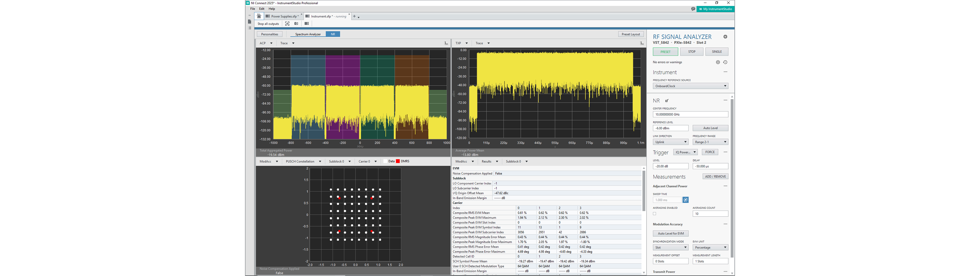Image resolution: width=980 pixels, height=276 pixels.
Task: Click the My InstrumentStudio button
Action: (715, 9)
